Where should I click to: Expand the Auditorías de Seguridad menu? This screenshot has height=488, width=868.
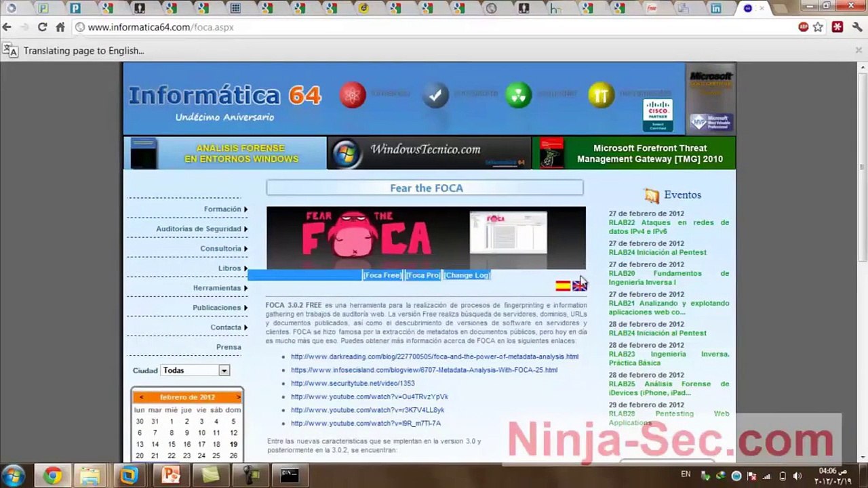[x=202, y=229]
